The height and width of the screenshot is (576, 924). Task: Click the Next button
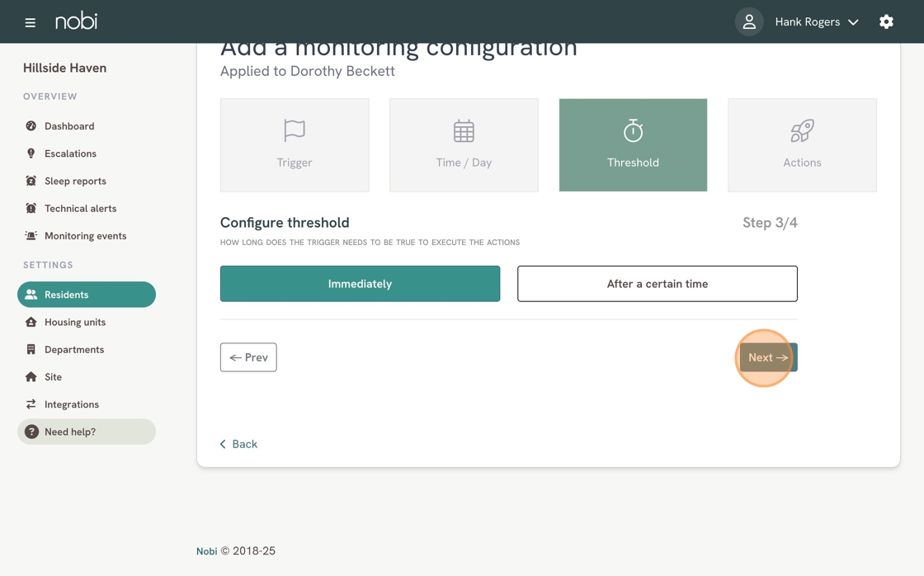tap(768, 357)
